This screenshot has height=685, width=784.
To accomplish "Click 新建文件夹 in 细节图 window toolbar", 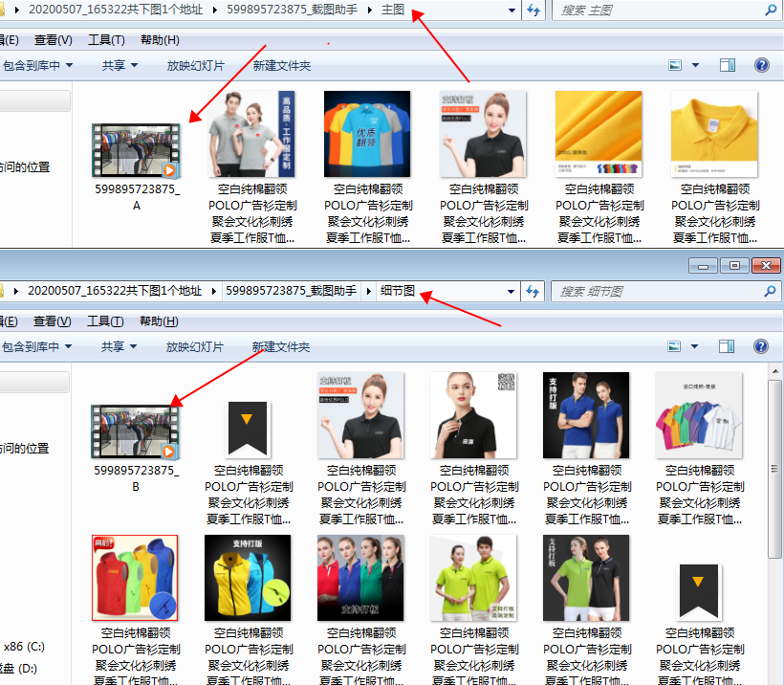I will point(281,346).
